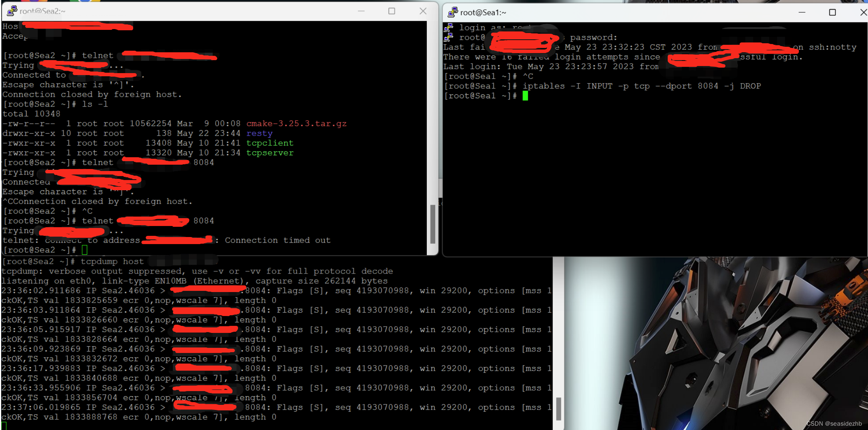868x430 pixels.
Task: Expand the Sea1 terminal command history
Action: click(831, 12)
